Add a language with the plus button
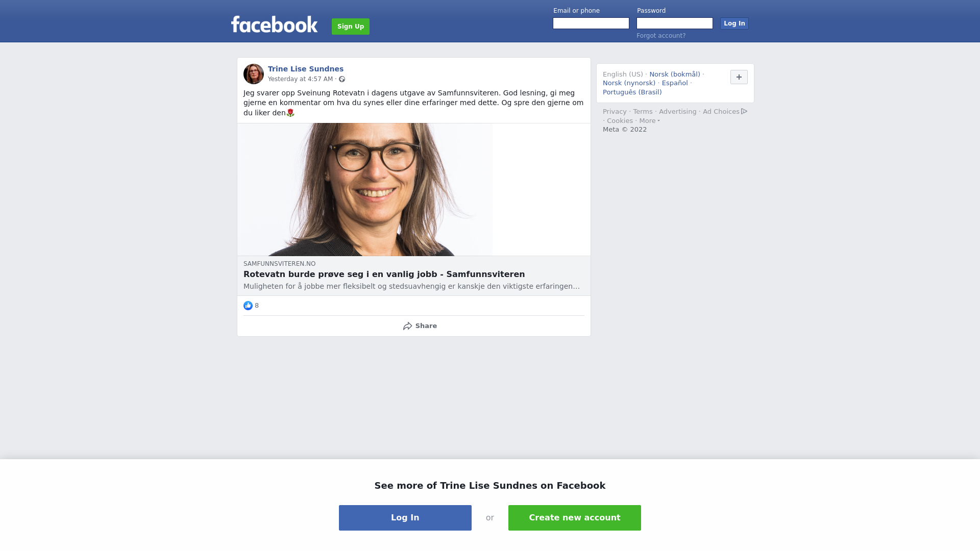Viewport: 980px width, 551px height. click(x=739, y=77)
